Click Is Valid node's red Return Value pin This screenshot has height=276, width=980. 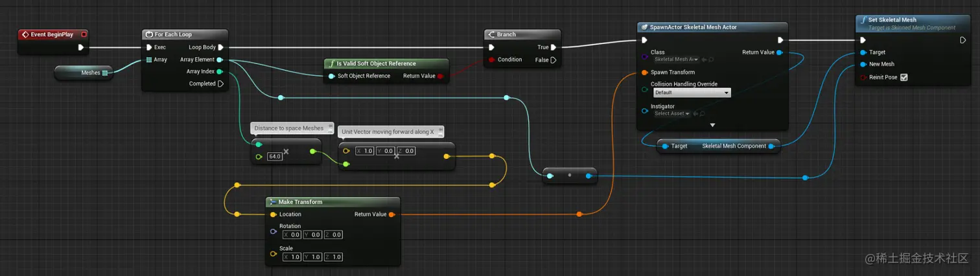(441, 76)
